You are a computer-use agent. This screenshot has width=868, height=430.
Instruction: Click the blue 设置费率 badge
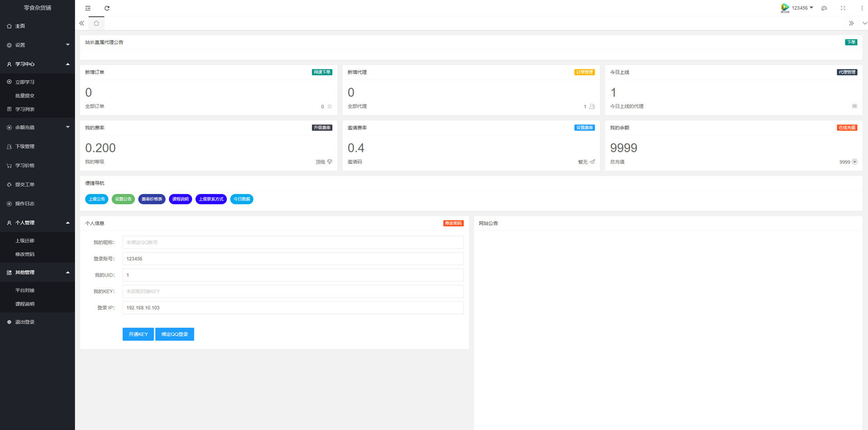click(584, 128)
